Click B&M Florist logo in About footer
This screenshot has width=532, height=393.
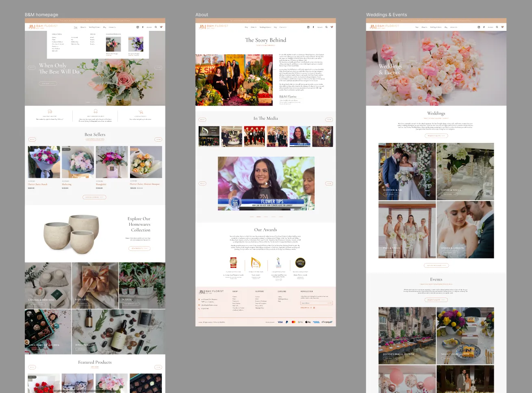211,292
